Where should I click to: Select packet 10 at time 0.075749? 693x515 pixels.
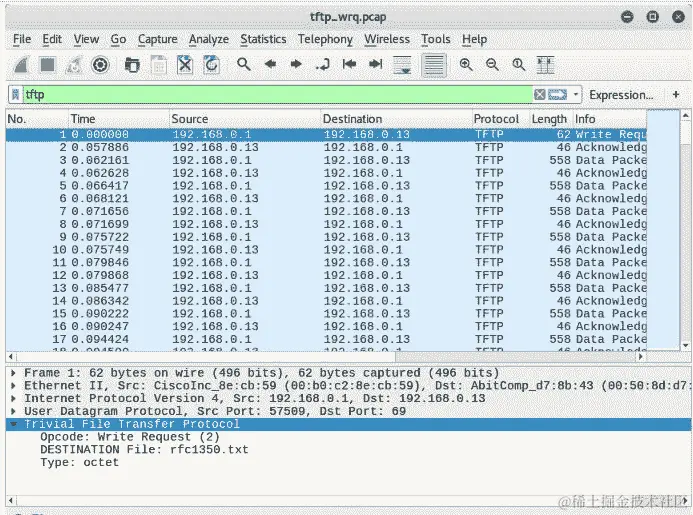tap(326, 250)
